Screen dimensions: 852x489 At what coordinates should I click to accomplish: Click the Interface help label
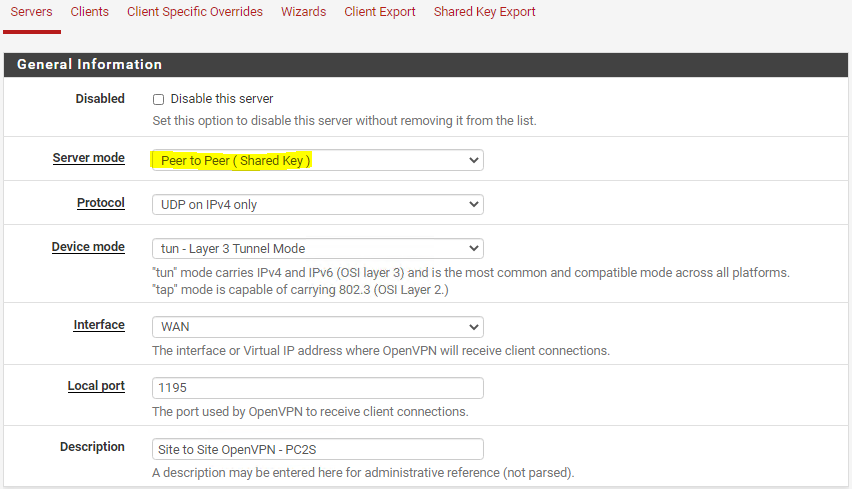(99, 325)
